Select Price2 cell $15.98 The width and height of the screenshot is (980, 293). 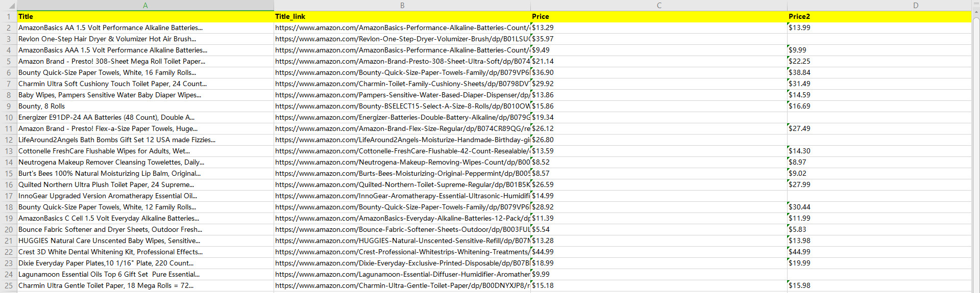pos(879,285)
